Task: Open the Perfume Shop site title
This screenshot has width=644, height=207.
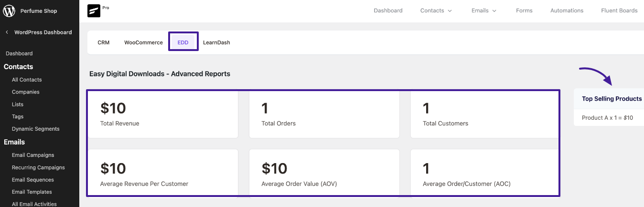Action: [39, 10]
